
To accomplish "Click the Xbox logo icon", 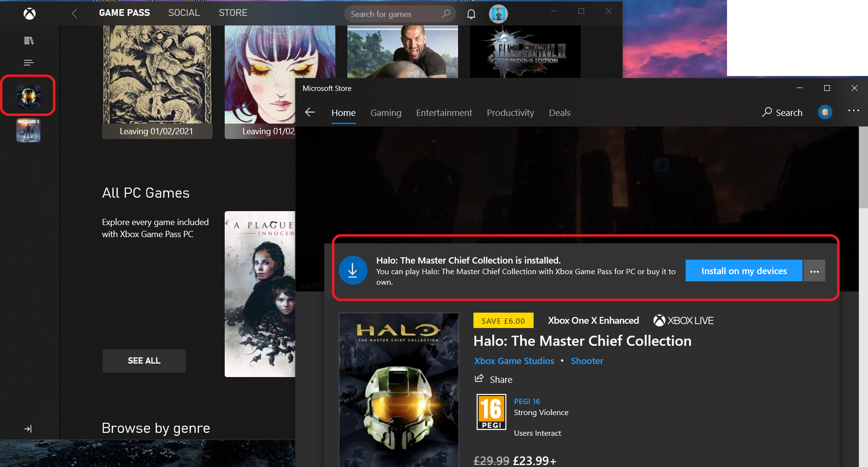I will [29, 14].
